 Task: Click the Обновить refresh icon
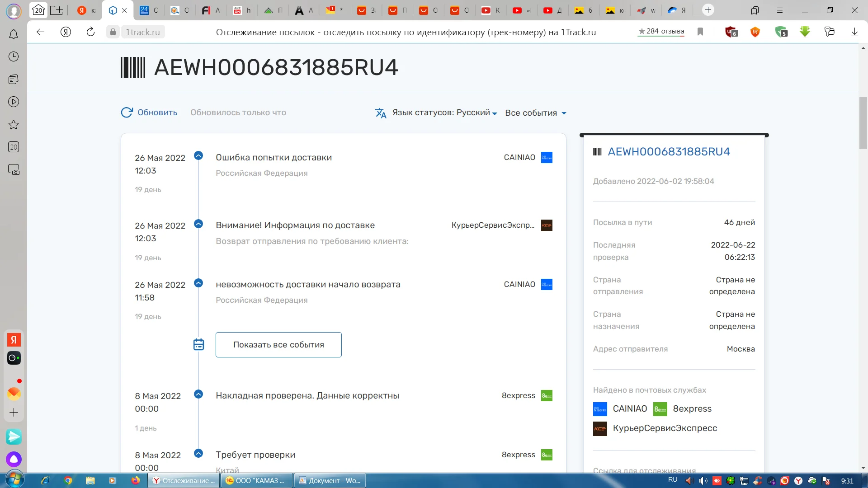pos(127,113)
